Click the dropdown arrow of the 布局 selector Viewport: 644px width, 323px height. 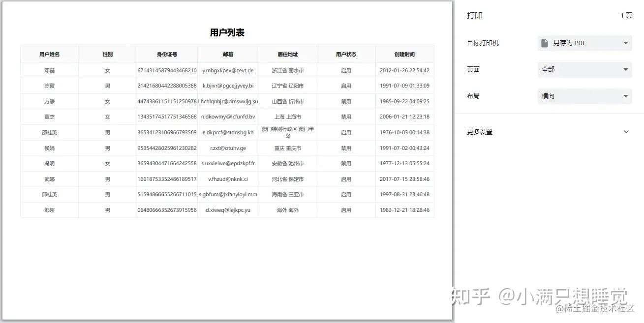pos(626,96)
